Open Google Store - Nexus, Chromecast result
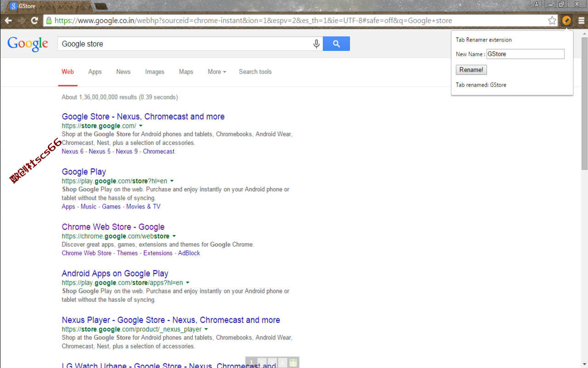 [143, 116]
